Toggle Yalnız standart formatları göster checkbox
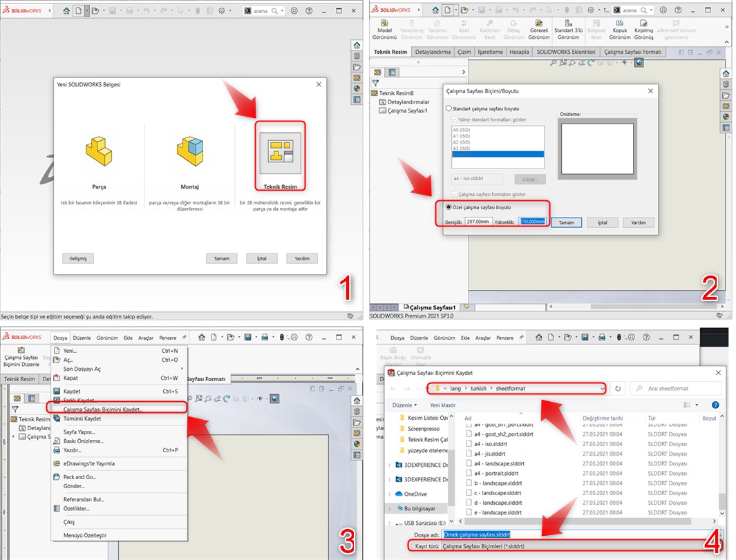The image size is (736, 560). [454, 119]
